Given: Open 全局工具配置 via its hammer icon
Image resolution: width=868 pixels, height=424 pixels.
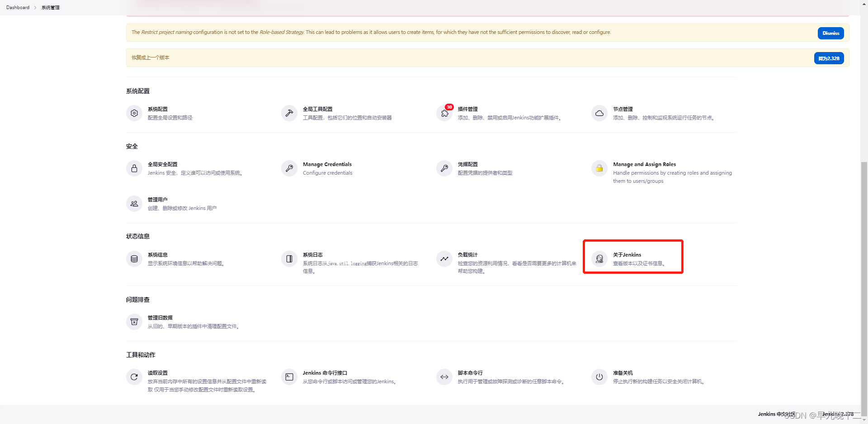Looking at the screenshot, I should pyautogui.click(x=289, y=113).
